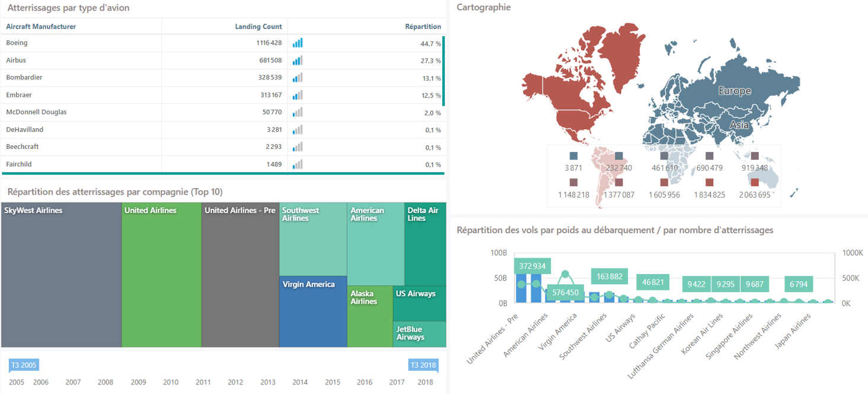Click the 46 821 data label
The height and width of the screenshot is (394, 868).
coord(653,282)
